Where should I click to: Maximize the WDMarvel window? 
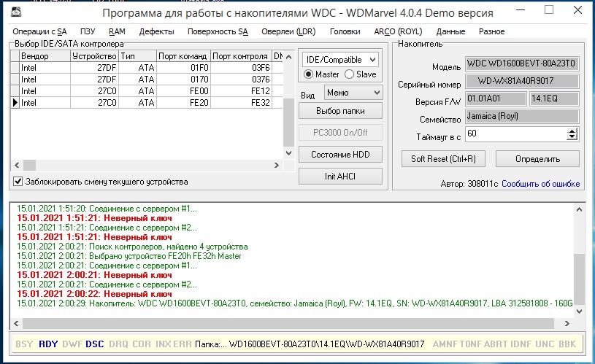(549, 10)
